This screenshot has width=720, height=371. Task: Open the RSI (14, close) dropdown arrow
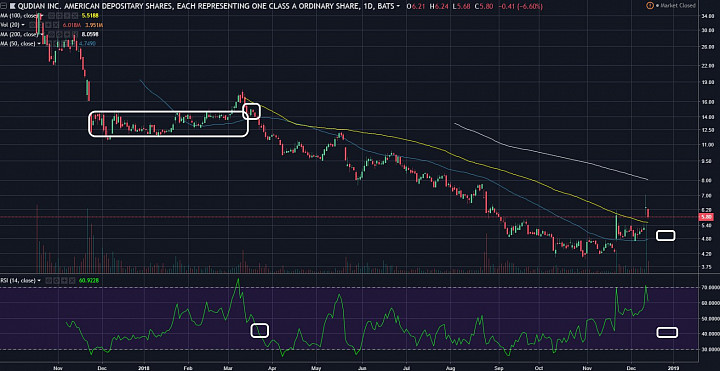tap(39, 280)
